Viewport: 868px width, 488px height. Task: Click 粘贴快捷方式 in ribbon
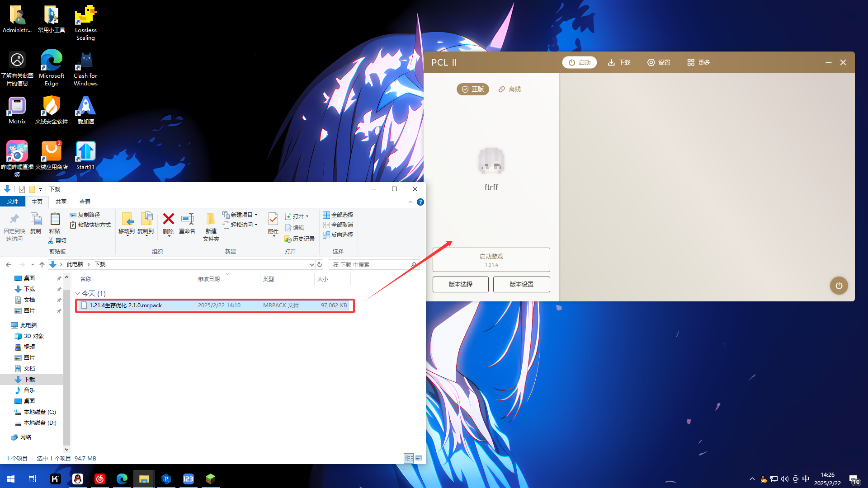(90, 225)
